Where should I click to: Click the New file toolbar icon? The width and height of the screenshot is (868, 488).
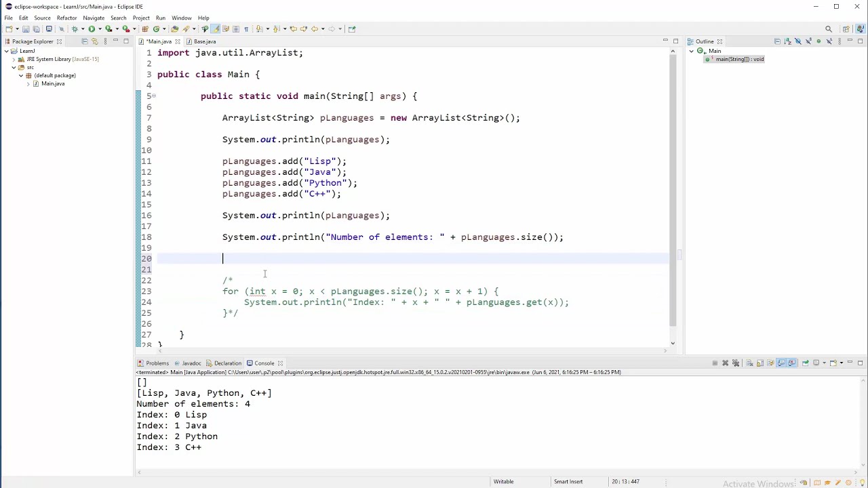(9, 28)
